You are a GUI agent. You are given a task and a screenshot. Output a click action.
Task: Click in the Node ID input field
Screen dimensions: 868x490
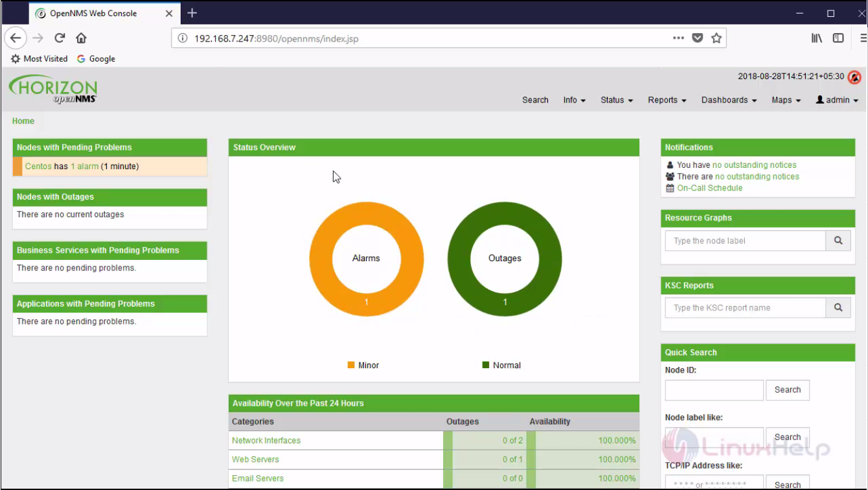[x=714, y=390]
